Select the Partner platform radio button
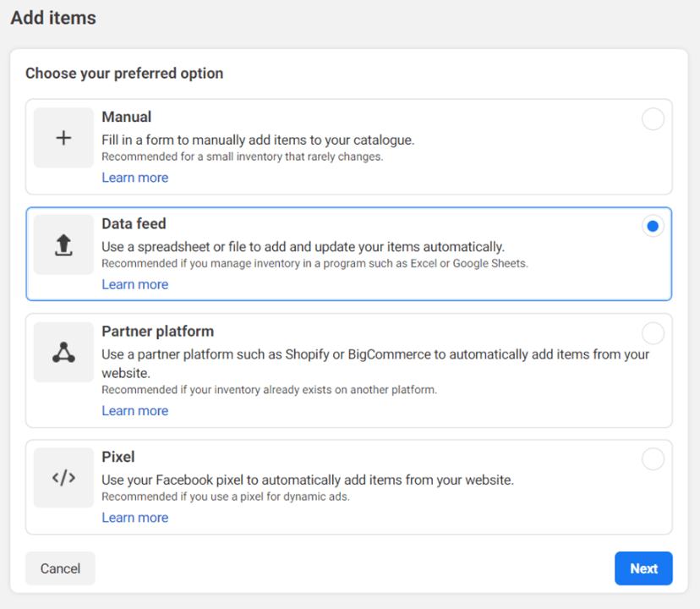The height and width of the screenshot is (609, 700). pyautogui.click(x=653, y=333)
